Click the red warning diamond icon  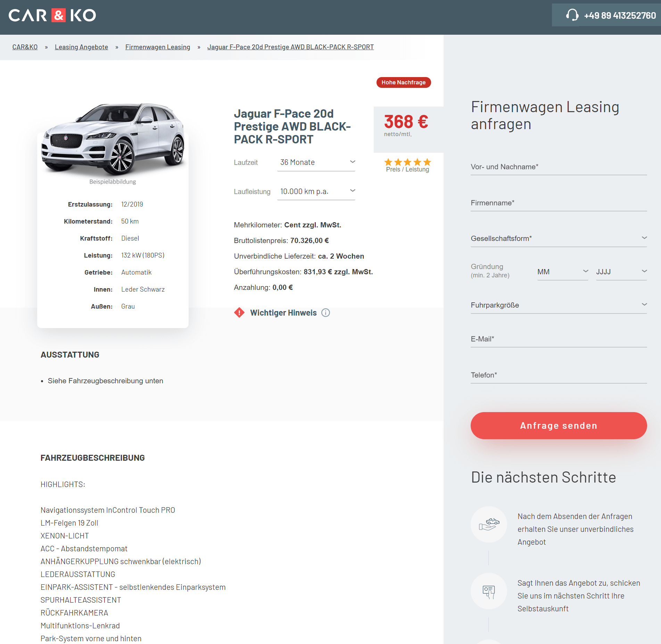coord(239,313)
